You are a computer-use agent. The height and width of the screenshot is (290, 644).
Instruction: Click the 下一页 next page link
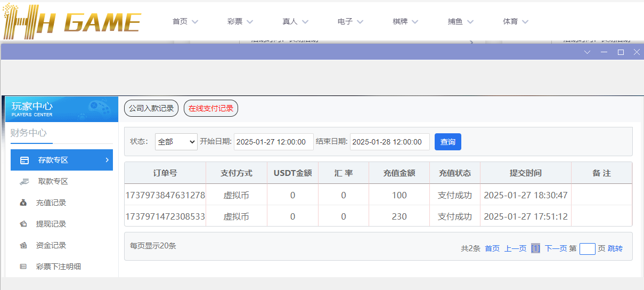point(555,248)
